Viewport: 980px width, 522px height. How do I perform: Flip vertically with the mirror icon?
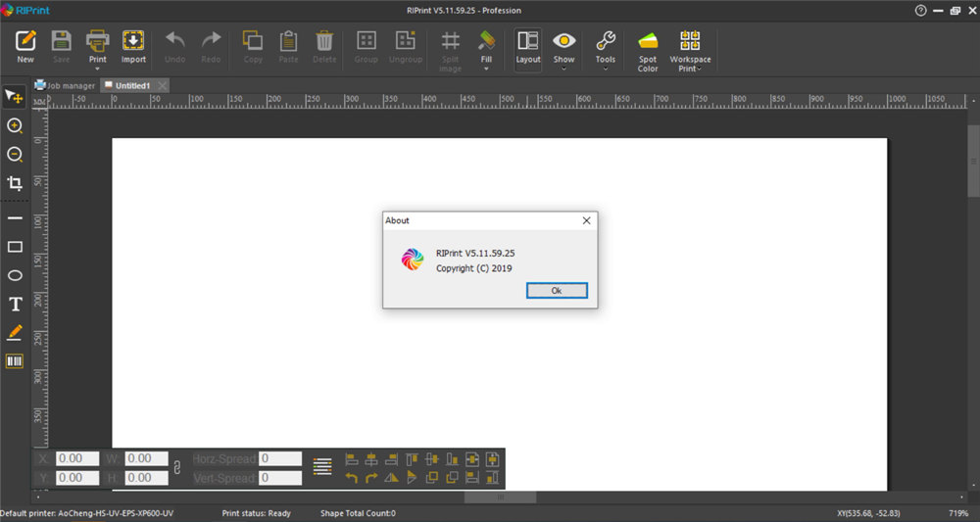[x=412, y=478]
